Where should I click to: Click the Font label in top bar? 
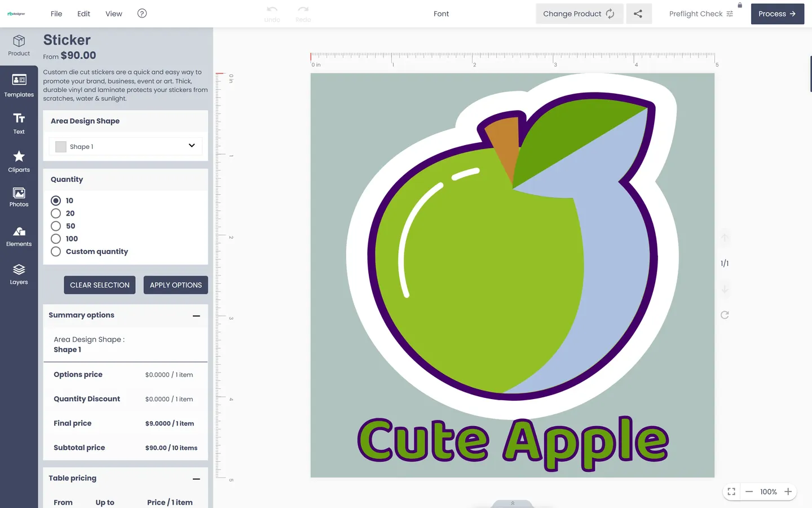(442, 14)
